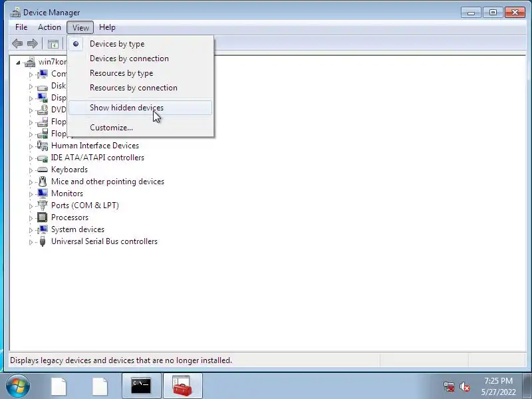Screen dimensions: 532x399
Task: Click the Back arrow toolbar icon
Action: tap(17, 43)
